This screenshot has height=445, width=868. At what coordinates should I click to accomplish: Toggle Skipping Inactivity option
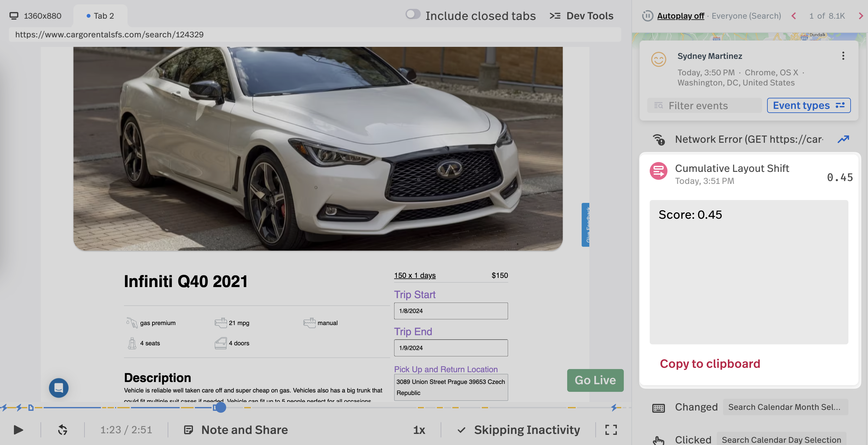click(519, 430)
